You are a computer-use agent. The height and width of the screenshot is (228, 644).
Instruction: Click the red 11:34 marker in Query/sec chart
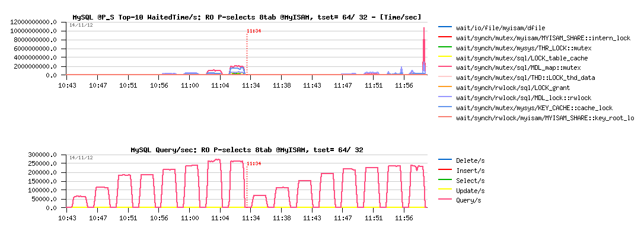pyautogui.click(x=254, y=163)
